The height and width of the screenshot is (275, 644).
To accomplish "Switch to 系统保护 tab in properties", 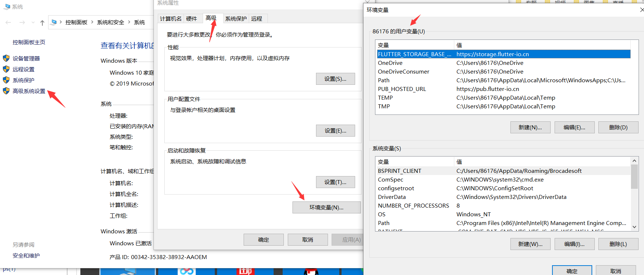I will [236, 19].
